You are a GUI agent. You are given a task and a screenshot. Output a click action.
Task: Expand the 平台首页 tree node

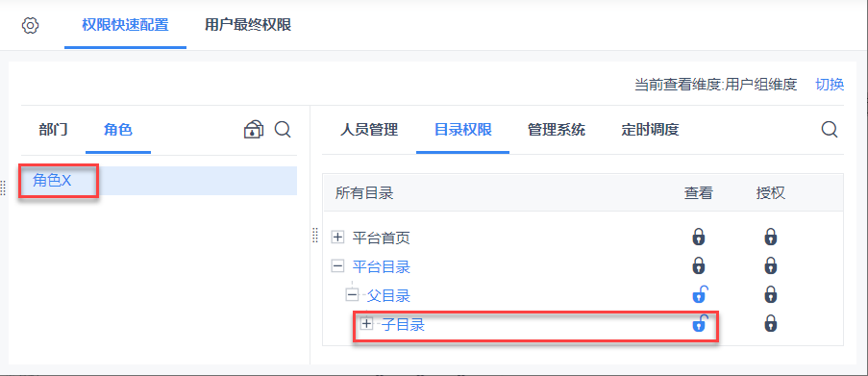(337, 238)
